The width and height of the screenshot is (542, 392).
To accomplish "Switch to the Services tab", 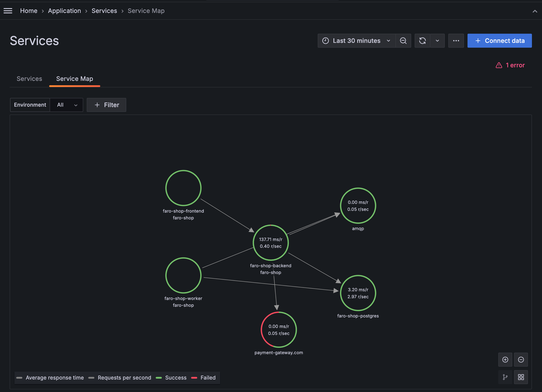I will (29, 79).
